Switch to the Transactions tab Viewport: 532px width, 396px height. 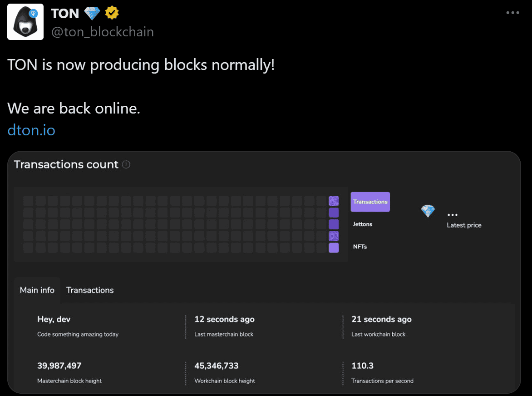(89, 290)
